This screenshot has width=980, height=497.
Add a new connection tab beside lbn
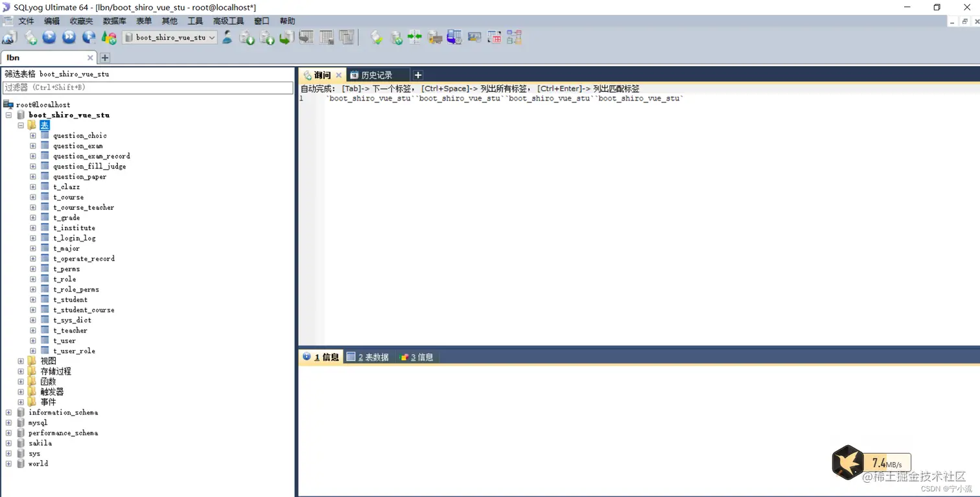point(105,58)
